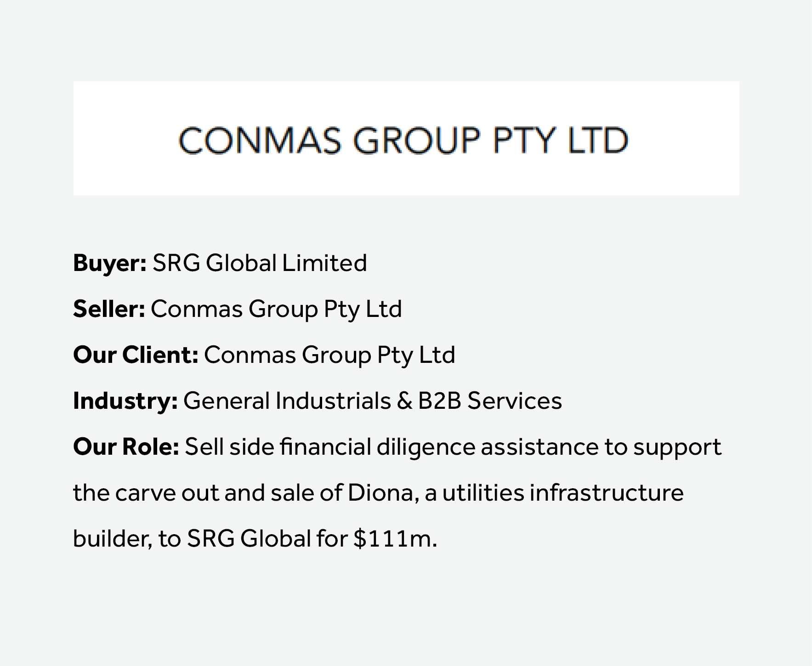Click the bold Seller label
The image size is (812, 666).
coord(109,309)
